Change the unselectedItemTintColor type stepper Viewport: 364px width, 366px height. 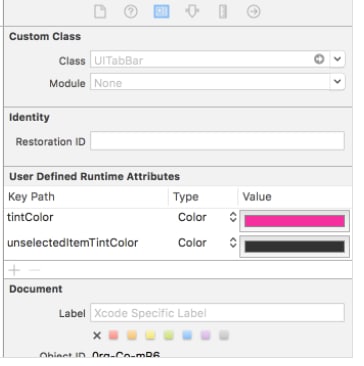click(x=233, y=243)
